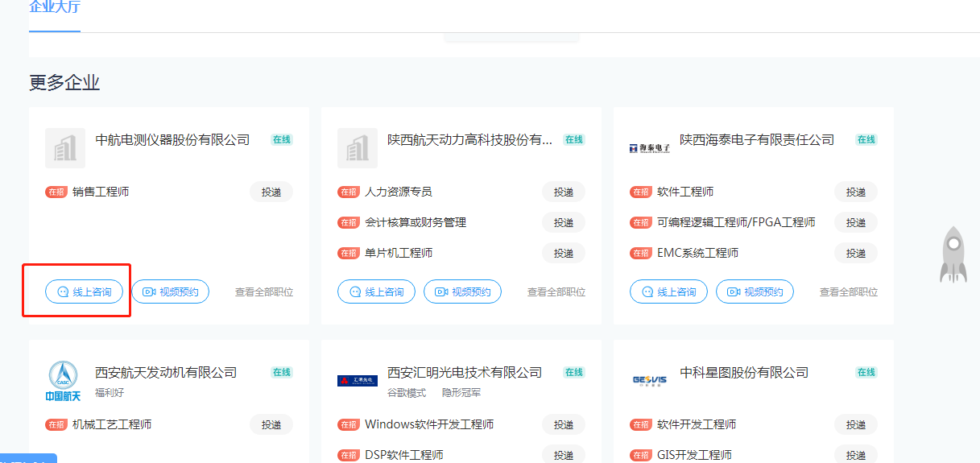The height and width of the screenshot is (463, 980).
Task: Open 视频预约 for 中航电测仪器
Action: [171, 291]
